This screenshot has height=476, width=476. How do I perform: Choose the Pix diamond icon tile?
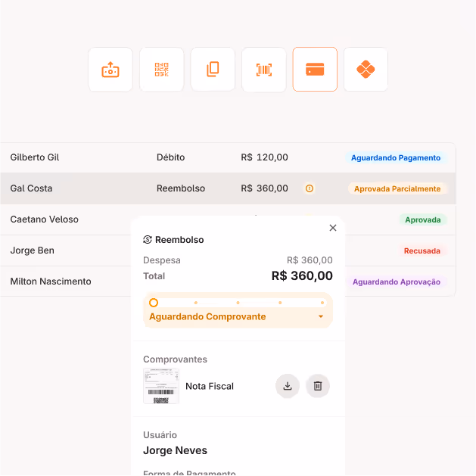pyautogui.click(x=366, y=69)
